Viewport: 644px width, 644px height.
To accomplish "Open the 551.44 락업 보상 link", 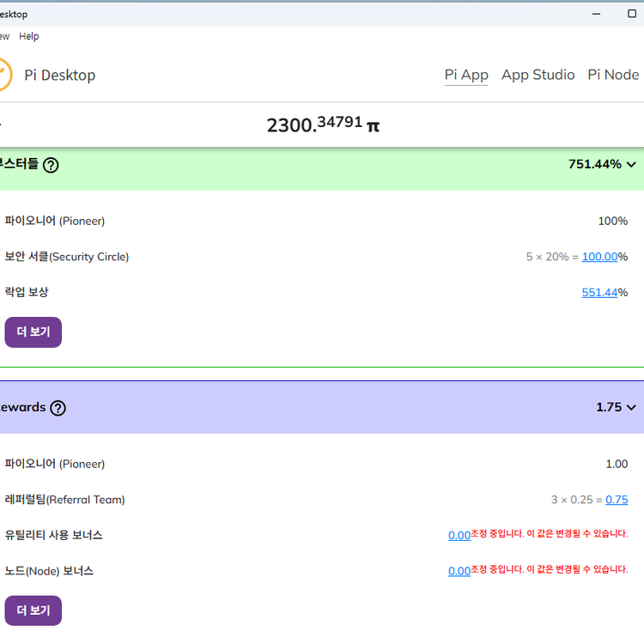I will (599, 292).
